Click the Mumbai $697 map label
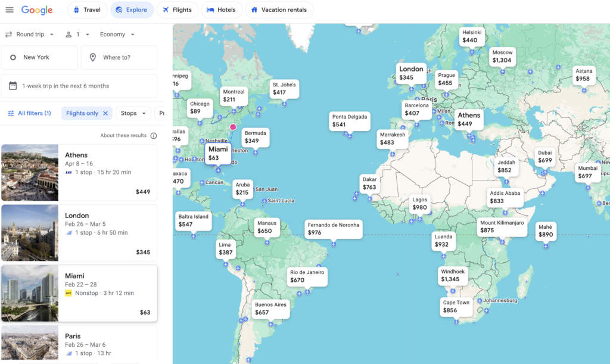This screenshot has width=610, height=364. point(587,172)
